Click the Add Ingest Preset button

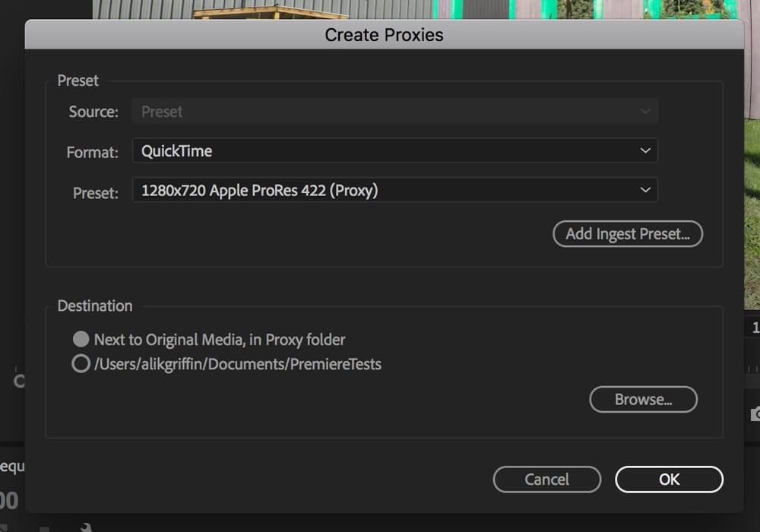(628, 233)
